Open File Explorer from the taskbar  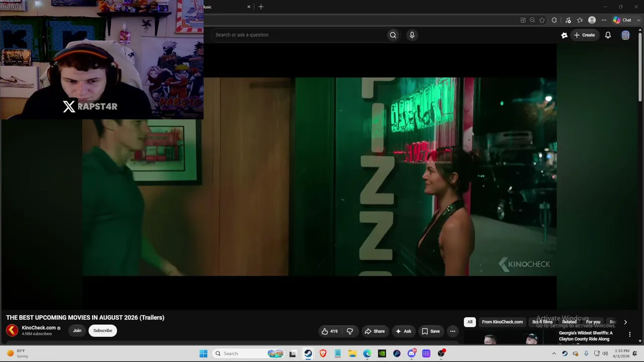click(352, 353)
